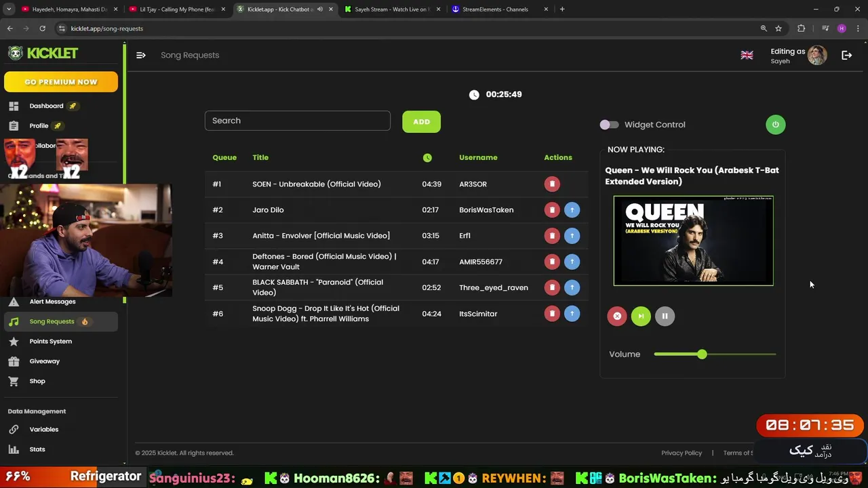Open browser extensions puzzle icon
This screenshot has width=868, height=488.
click(801, 28)
